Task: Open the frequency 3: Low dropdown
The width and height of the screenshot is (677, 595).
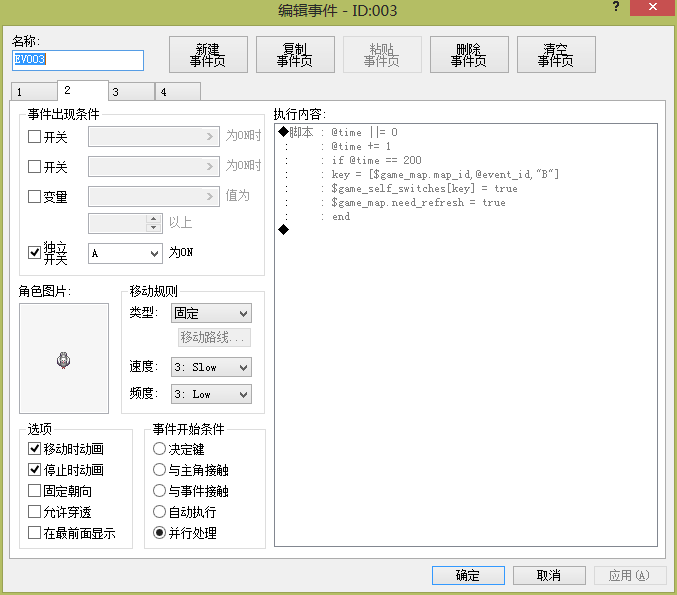Action: (211, 394)
